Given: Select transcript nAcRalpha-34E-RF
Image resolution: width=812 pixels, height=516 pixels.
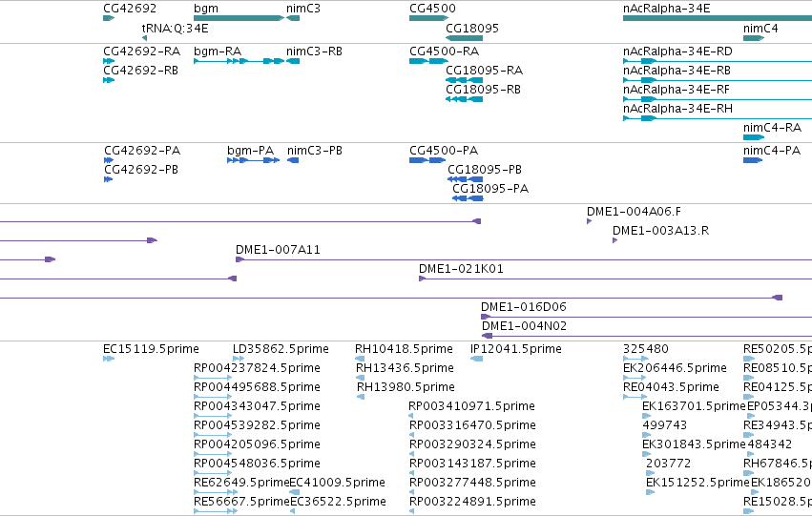Looking at the screenshot, I should point(676,90).
